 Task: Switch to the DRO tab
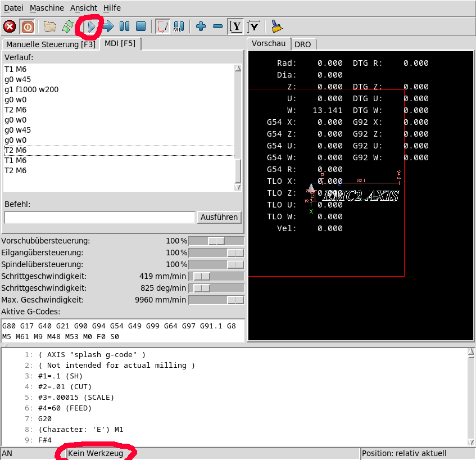pos(303,44)
